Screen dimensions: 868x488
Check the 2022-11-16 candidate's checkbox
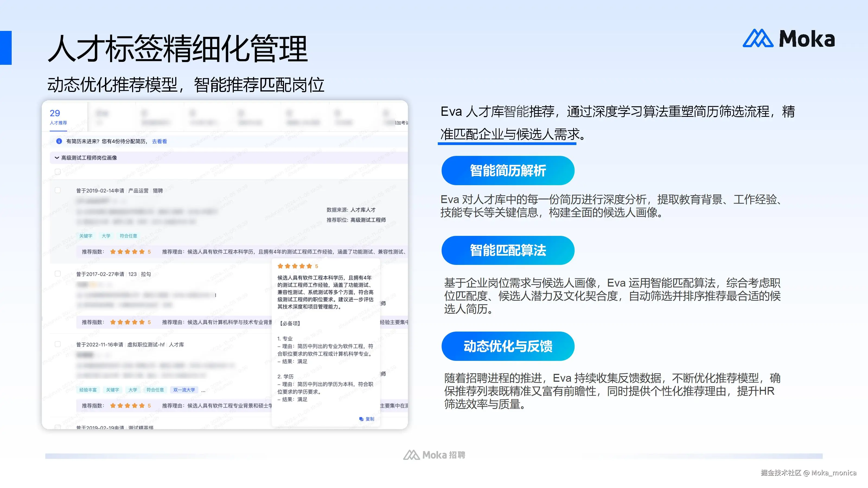(x=58, y=344)
